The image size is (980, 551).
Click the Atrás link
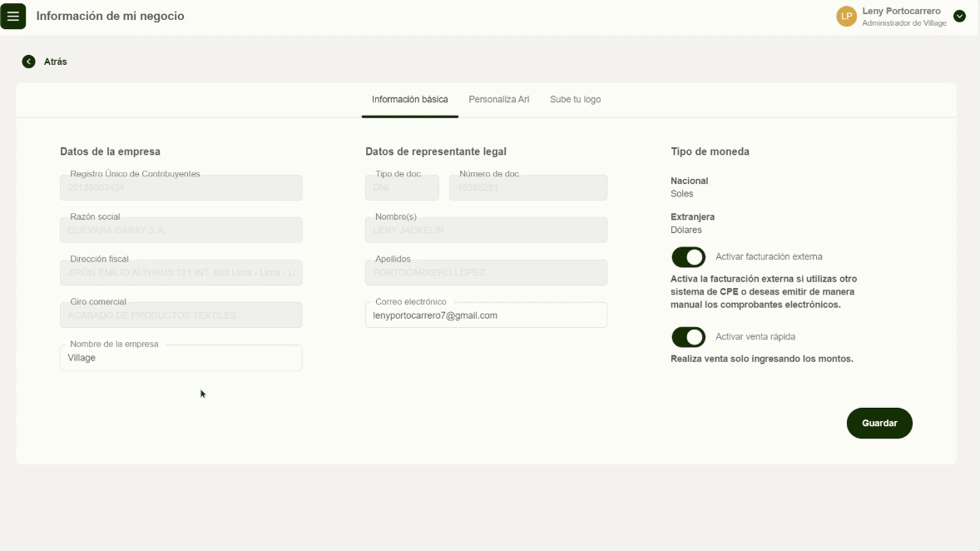(55, 62)
